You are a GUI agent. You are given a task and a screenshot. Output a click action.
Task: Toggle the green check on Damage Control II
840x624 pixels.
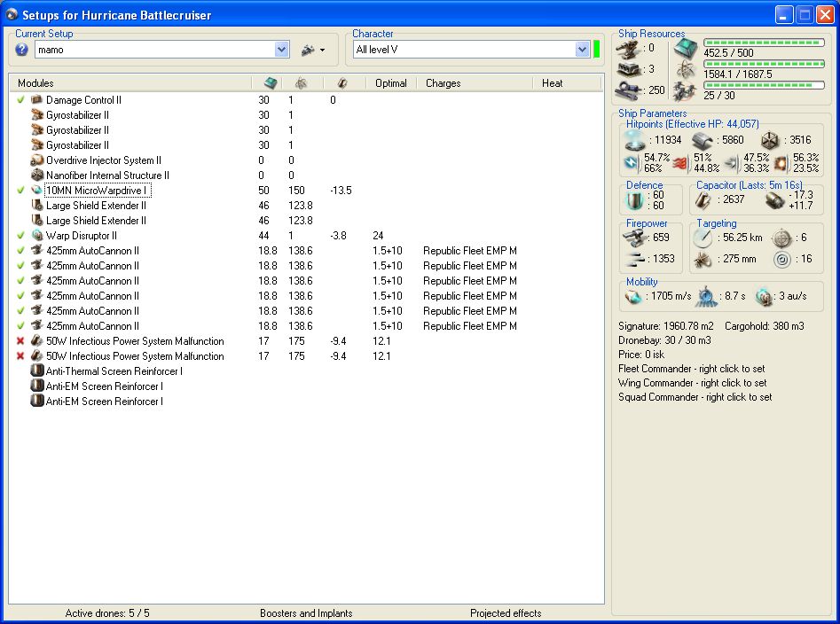tap(20, 100)
